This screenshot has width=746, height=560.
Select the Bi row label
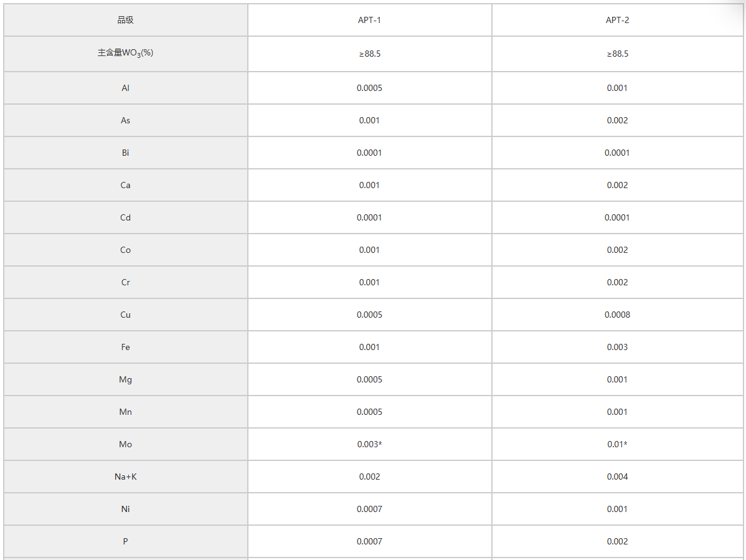tap(126, 153)
